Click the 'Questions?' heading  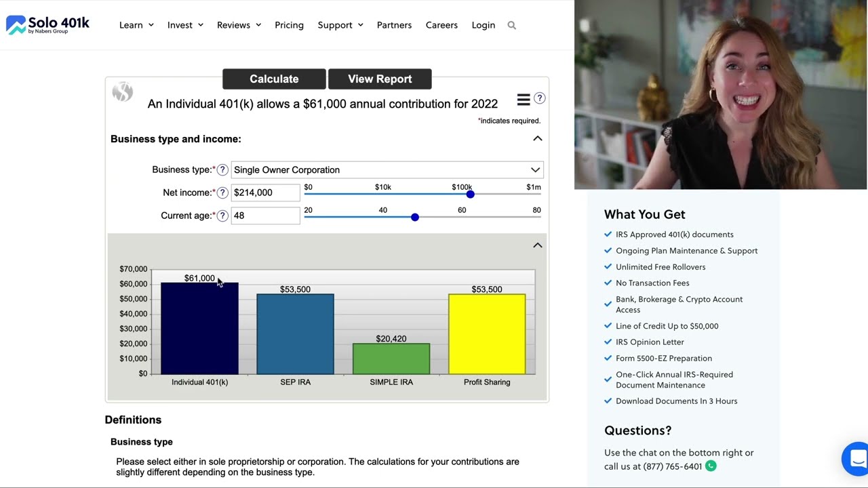coord(638,431)
